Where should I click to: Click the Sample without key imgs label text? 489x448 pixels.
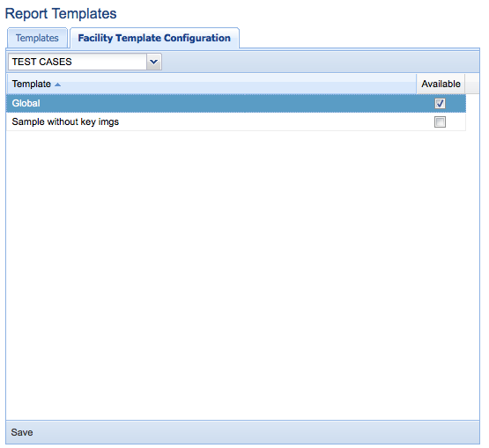(x=65, y=121)
